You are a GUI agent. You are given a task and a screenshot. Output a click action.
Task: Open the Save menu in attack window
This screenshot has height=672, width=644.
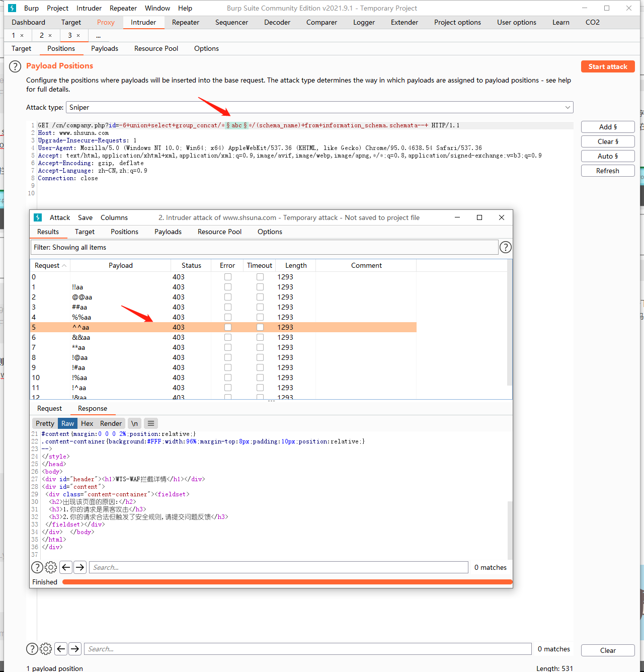(85, 217)
